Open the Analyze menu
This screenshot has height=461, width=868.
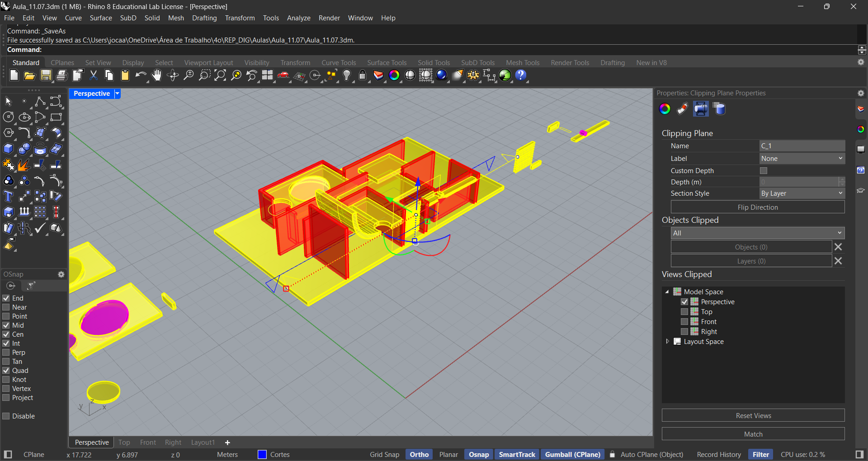[298, 18]
